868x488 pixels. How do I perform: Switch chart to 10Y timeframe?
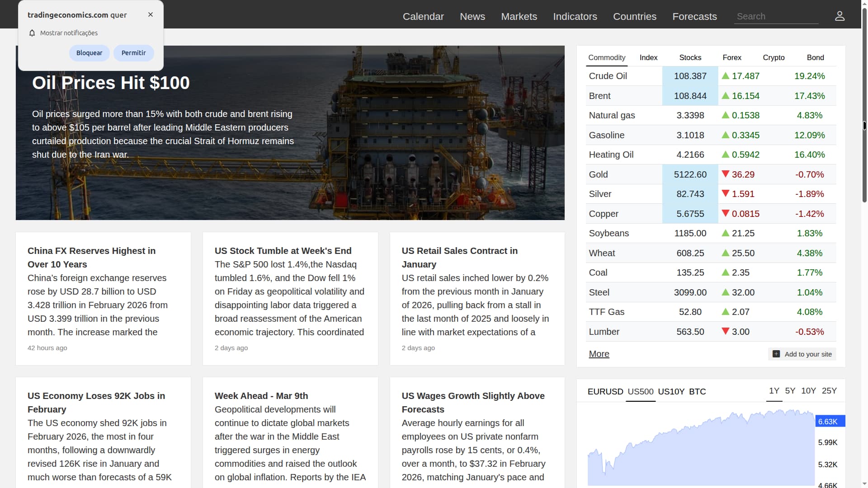(x=808, y=391)
